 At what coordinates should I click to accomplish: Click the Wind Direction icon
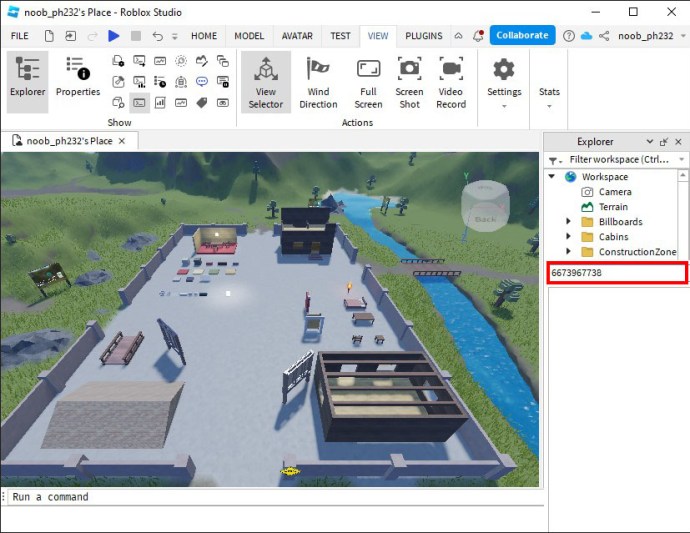pyautogui.click(x=318, y=80)
